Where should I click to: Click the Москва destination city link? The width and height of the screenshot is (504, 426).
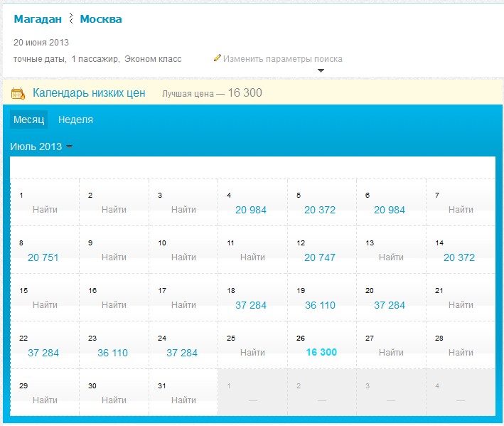(100, 19)
